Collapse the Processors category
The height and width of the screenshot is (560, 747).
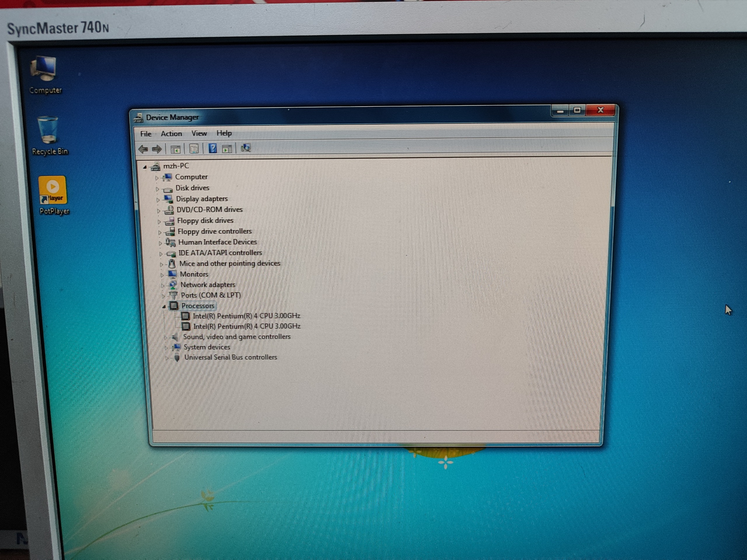tap(164, 307)
